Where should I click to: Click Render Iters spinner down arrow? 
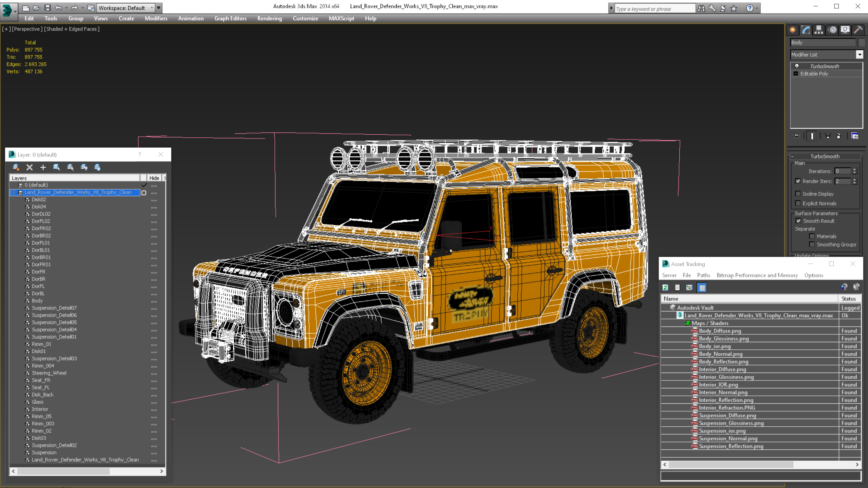854,183
